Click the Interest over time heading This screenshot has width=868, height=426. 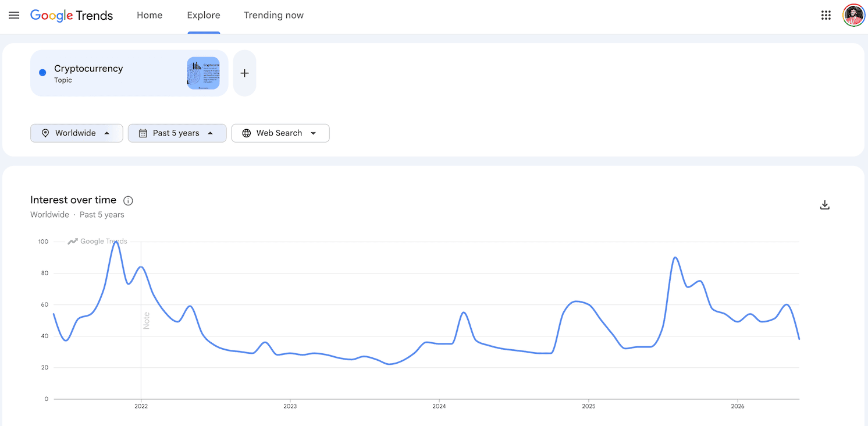73,200
